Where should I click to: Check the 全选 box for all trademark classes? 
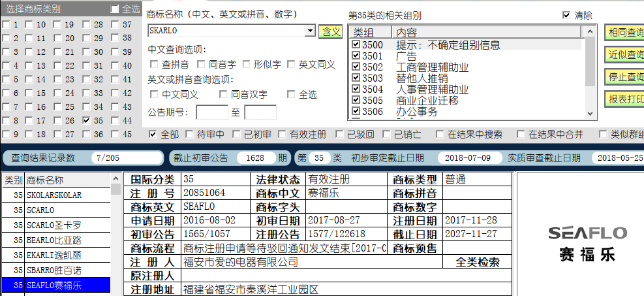[115, 9]
